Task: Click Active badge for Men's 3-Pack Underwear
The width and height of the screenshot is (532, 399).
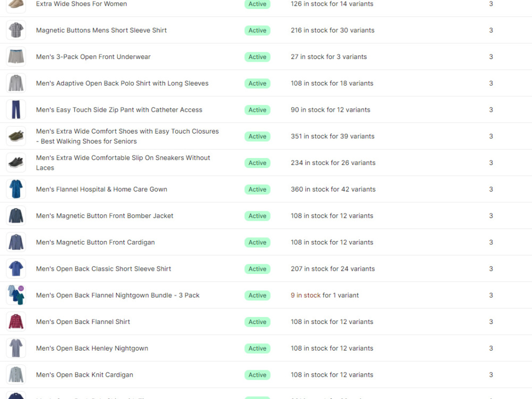Action: click(257, 57)
